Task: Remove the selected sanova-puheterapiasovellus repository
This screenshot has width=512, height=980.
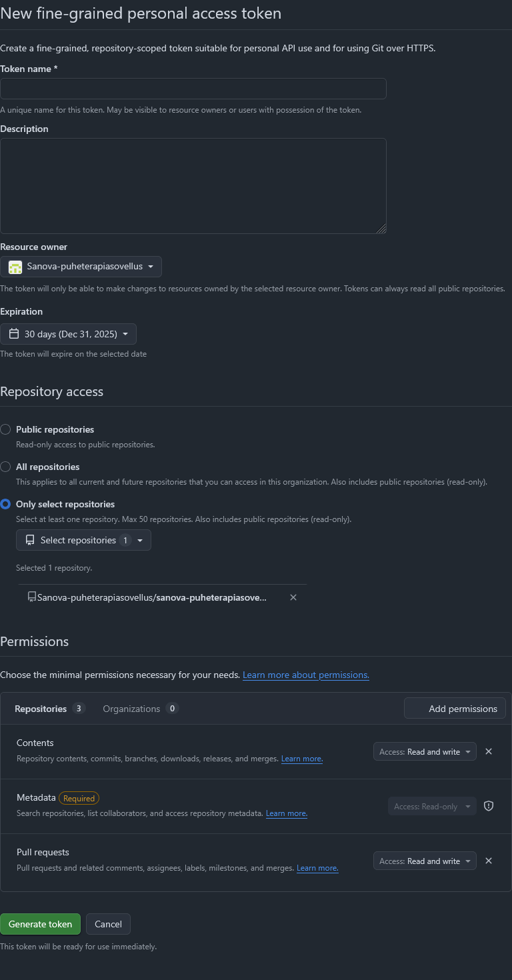Action: (293, 597)
